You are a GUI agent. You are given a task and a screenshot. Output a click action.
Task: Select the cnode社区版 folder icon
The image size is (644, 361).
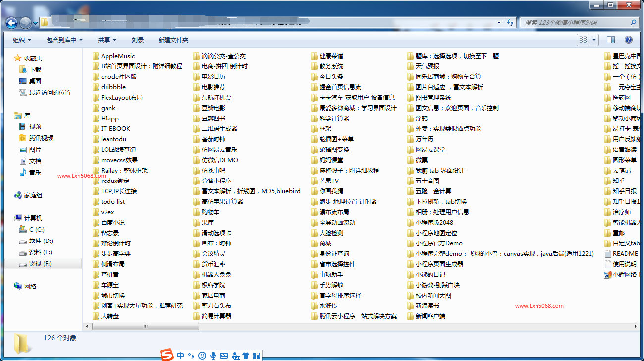96,76
